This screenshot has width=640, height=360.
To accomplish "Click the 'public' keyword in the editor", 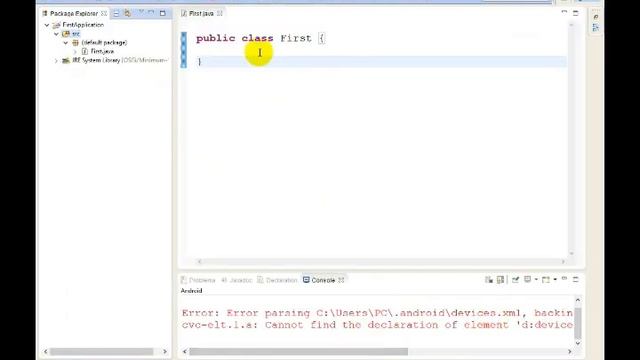I will point(216,38).
